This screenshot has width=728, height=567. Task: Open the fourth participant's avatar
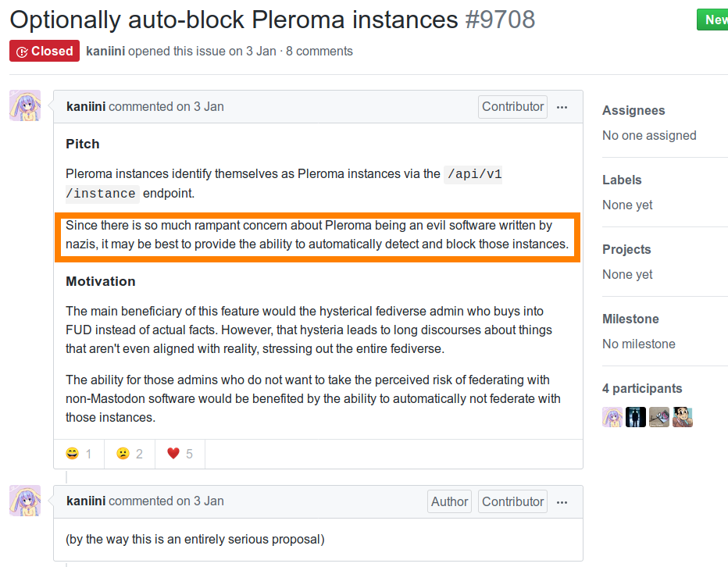pyautogui.click(x=683, y=417)
